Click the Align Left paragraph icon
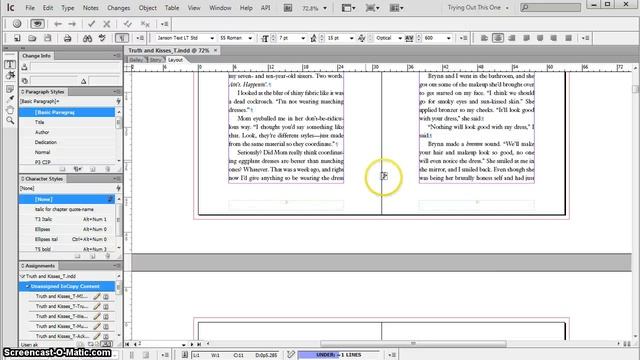Image resolution: width=640 pixels, height=360 pixels. 484,38
